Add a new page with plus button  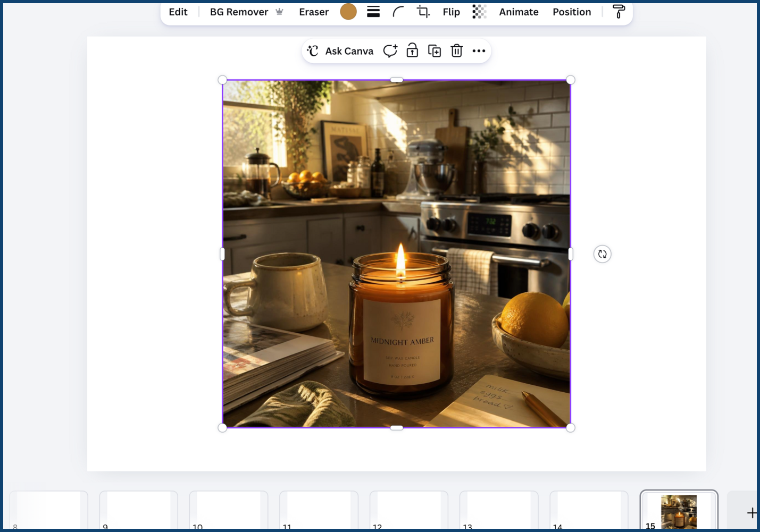tap(751, 513)
